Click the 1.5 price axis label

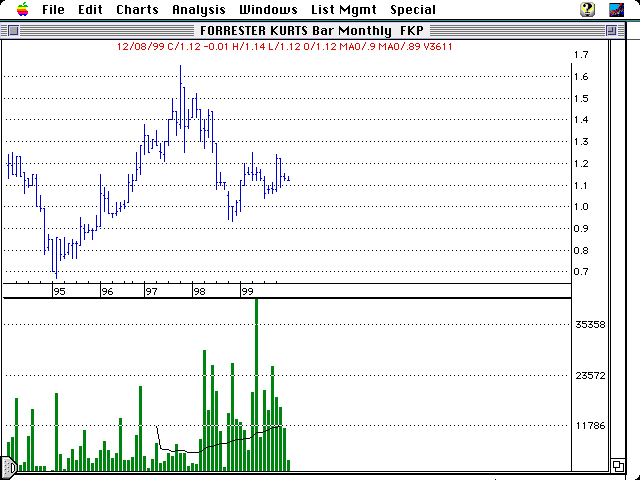581,98
